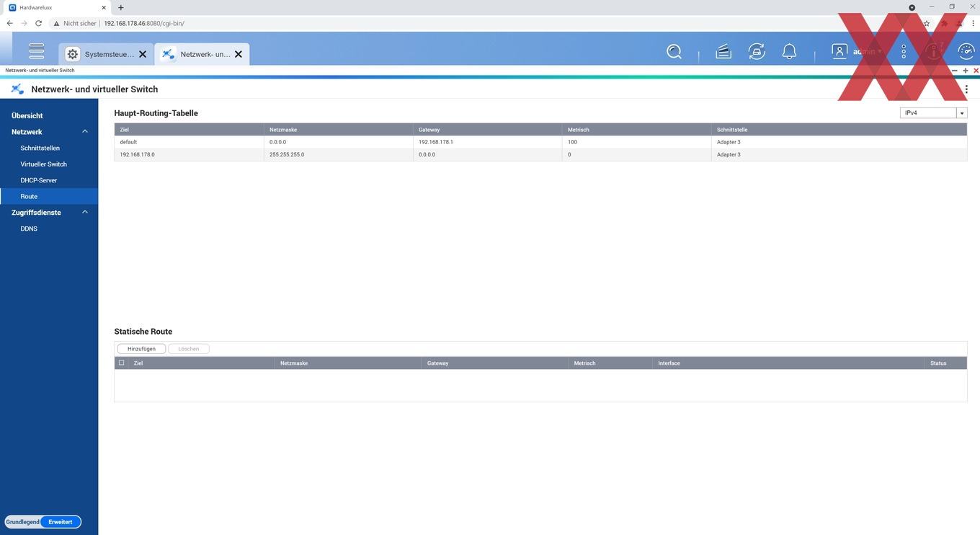The height and width of the screenshot is (535, 980).
Task: Open the Übersicht sidebar section
Action: click(x=27, y=115)
